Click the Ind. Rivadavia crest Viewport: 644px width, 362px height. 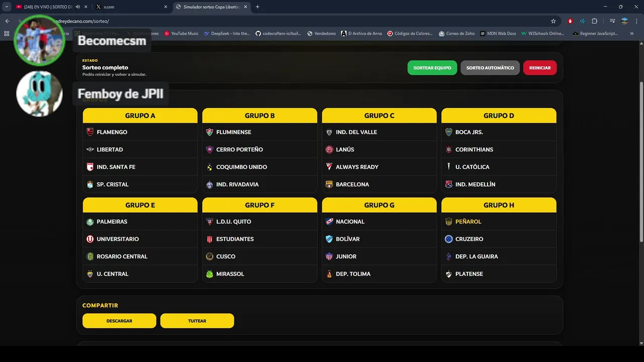click(x=209, y=185)
